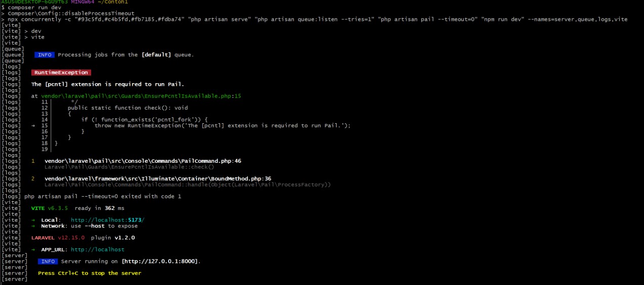Click the green "VITE v6.3.5" label
The width and height of the screenshot is (644, 285).
pos(49,208)
